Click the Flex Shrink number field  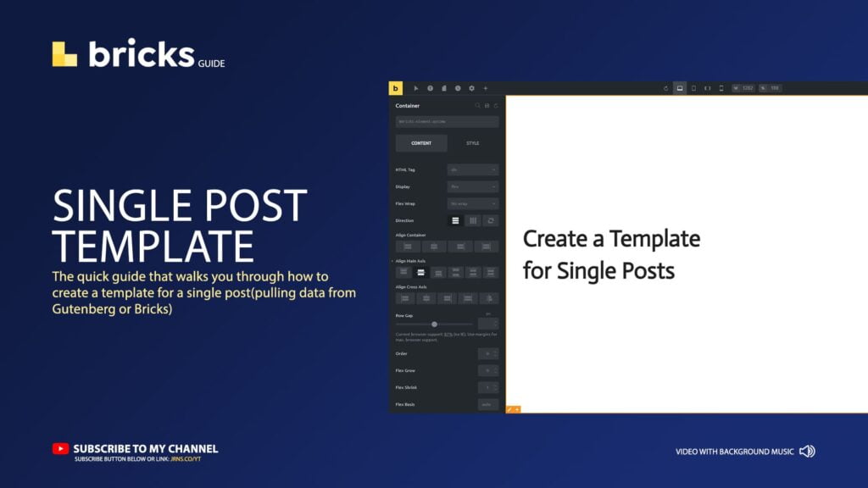click(488, 387)
